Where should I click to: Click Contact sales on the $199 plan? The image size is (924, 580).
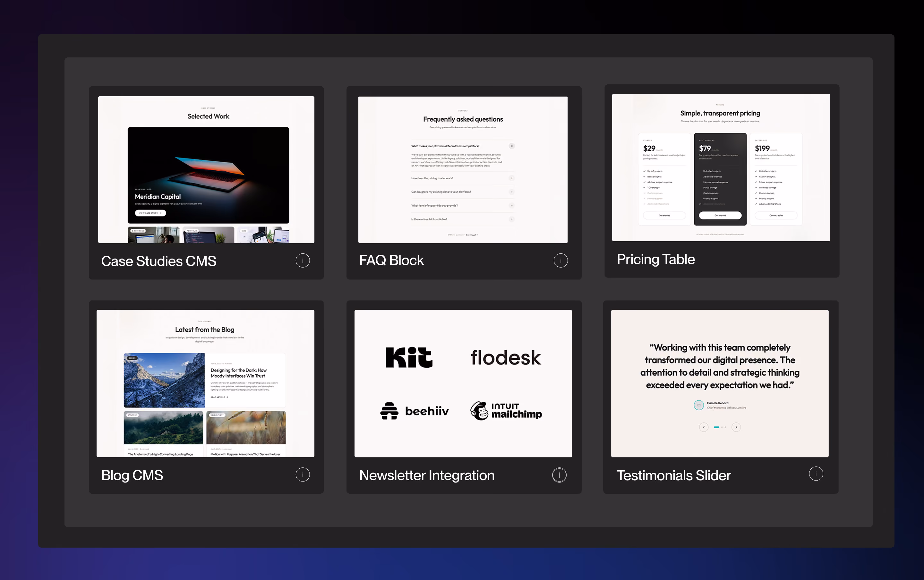pyautogui.click(x=775, y=216)
